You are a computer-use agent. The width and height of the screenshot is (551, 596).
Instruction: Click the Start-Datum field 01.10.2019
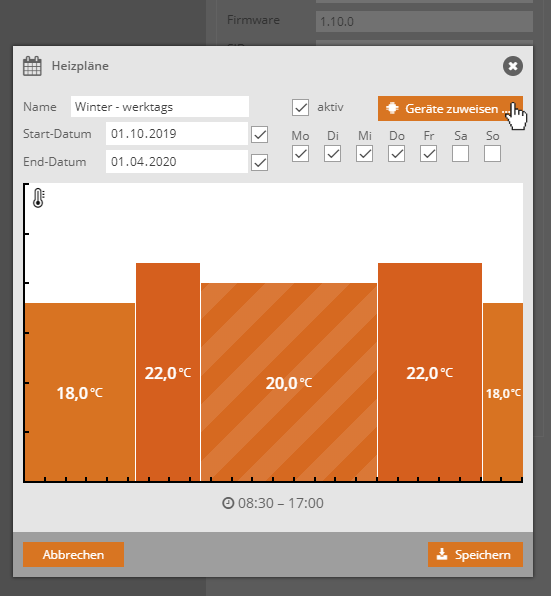click(177, 133)
